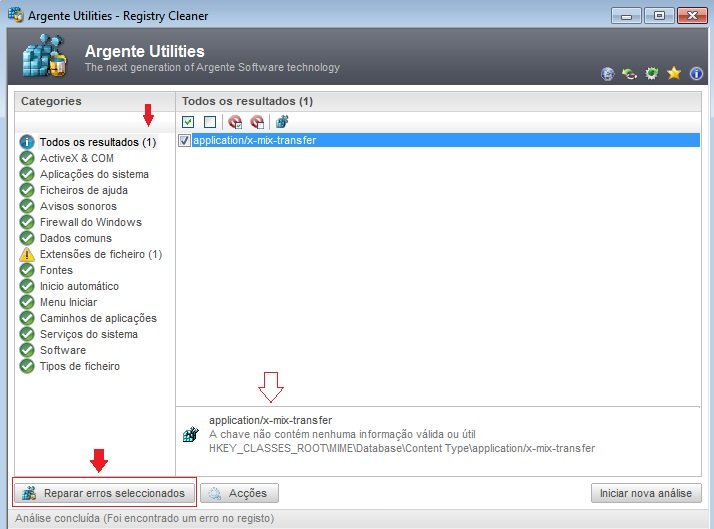Click the Análise concluída status bar text
Image resolution: width=714 pixels, height=529 pixels.
(x=145, y=519)
